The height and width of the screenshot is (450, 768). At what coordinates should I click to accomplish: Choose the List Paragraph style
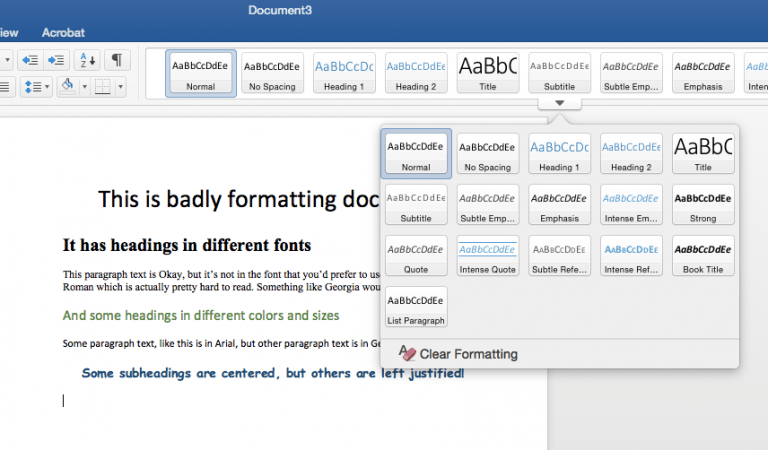[416, 307]
